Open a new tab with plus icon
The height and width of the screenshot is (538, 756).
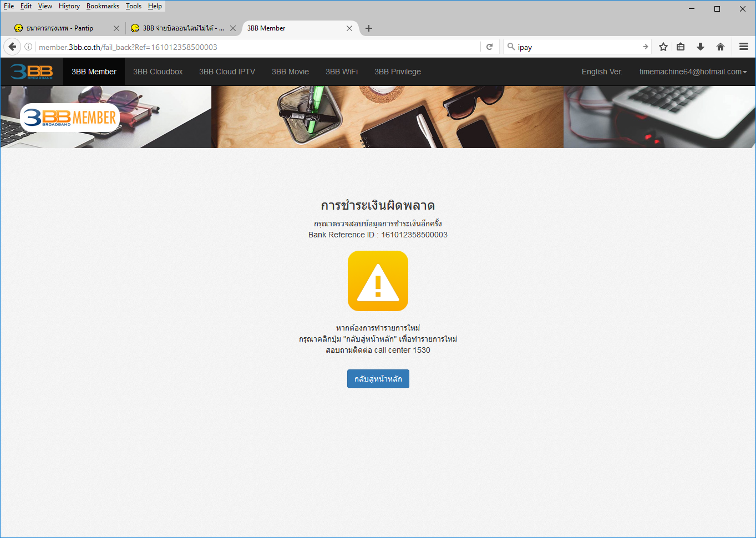click(369, 28)
